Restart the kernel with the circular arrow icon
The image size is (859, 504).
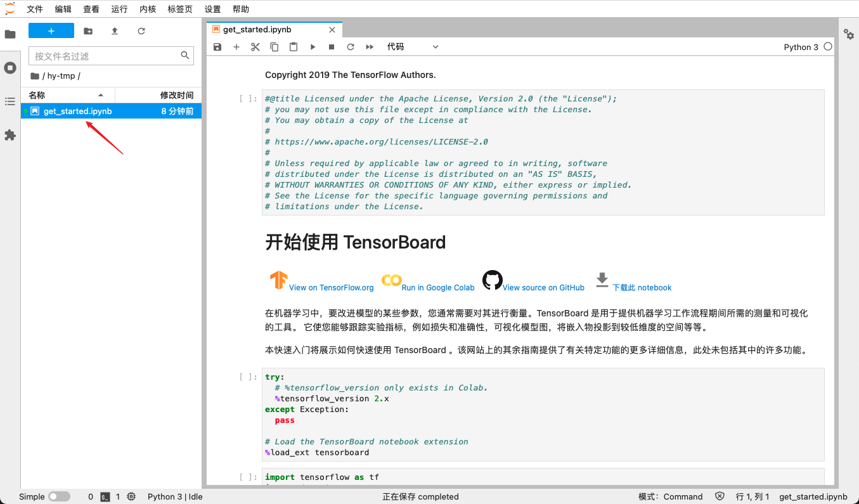350,46
